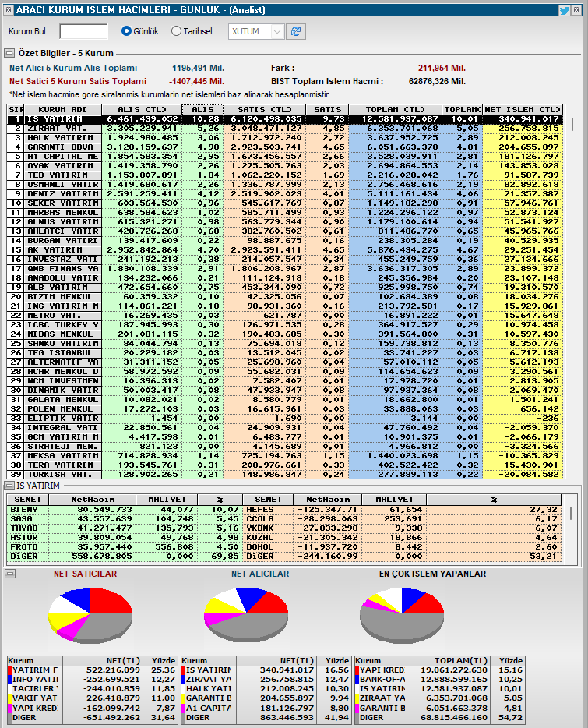The image size is (588, 728).
Task: Click the BIST Toplam Islem Hacmi value 62876,326 Mil.
Action: click(437, 81)
